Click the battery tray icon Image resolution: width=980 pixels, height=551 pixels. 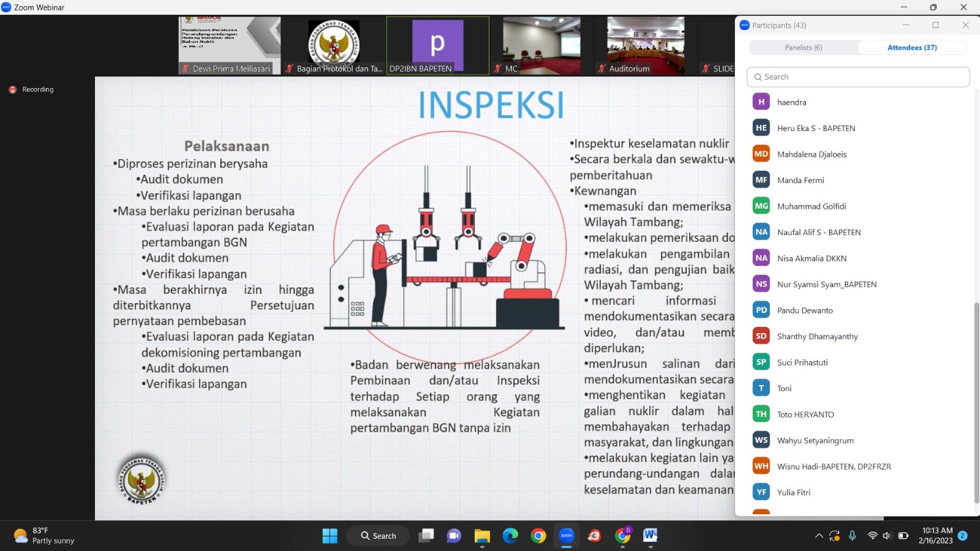[x=903, y=536]
